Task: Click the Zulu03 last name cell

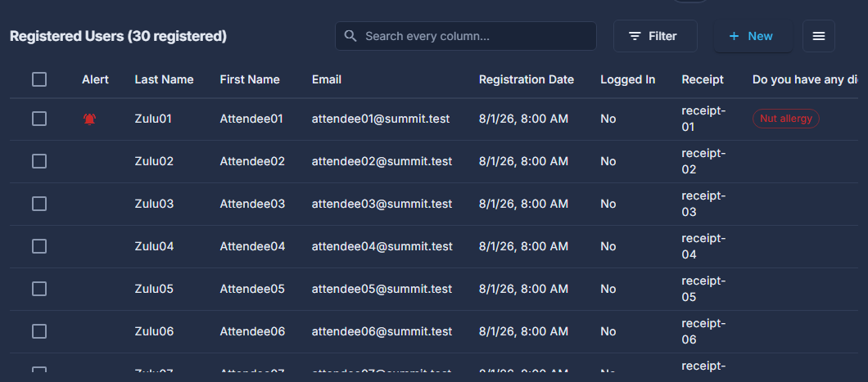Action: click(154, 204)
